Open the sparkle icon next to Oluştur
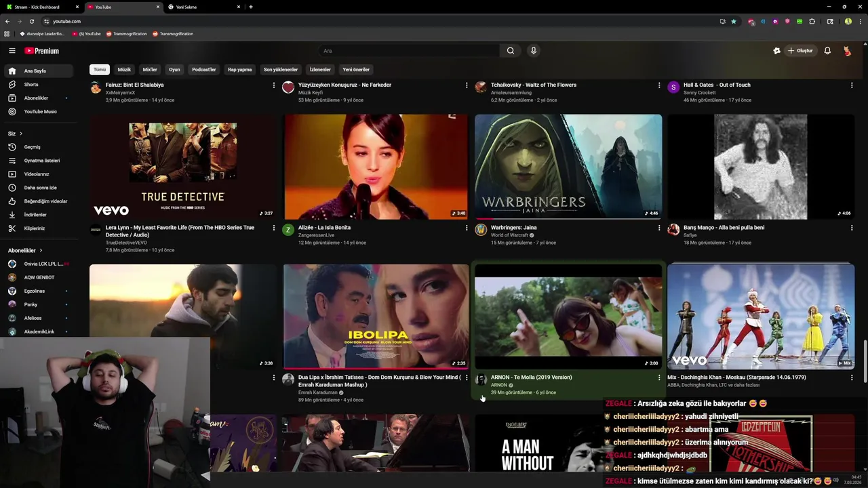Viewport: 868px width, 488px height. 776,51
